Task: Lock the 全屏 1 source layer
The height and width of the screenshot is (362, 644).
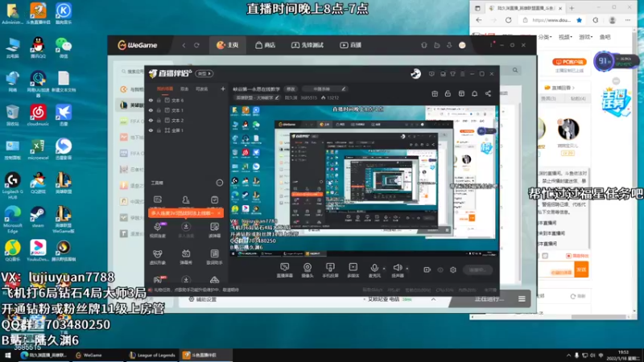Action: click(x=159, y=130)
